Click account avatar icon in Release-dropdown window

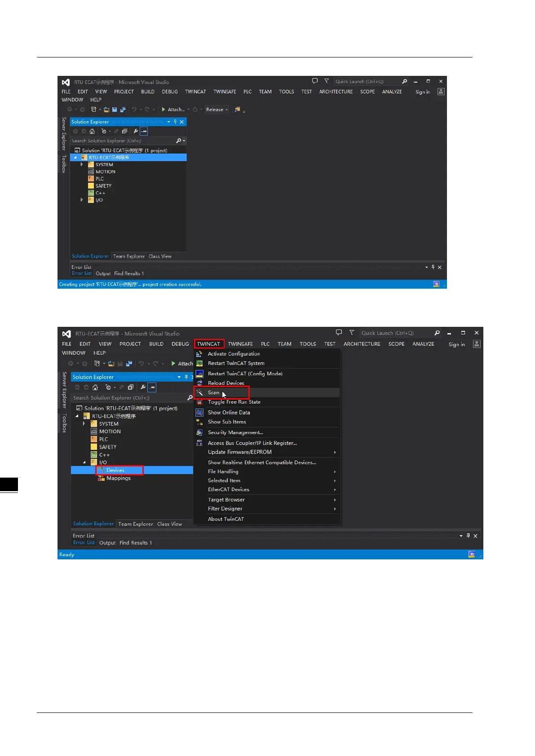441,92
